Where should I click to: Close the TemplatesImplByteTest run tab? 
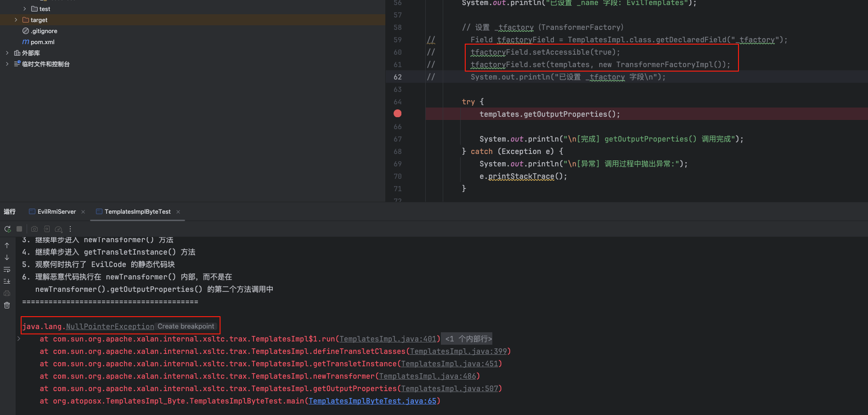coord(178,212)
